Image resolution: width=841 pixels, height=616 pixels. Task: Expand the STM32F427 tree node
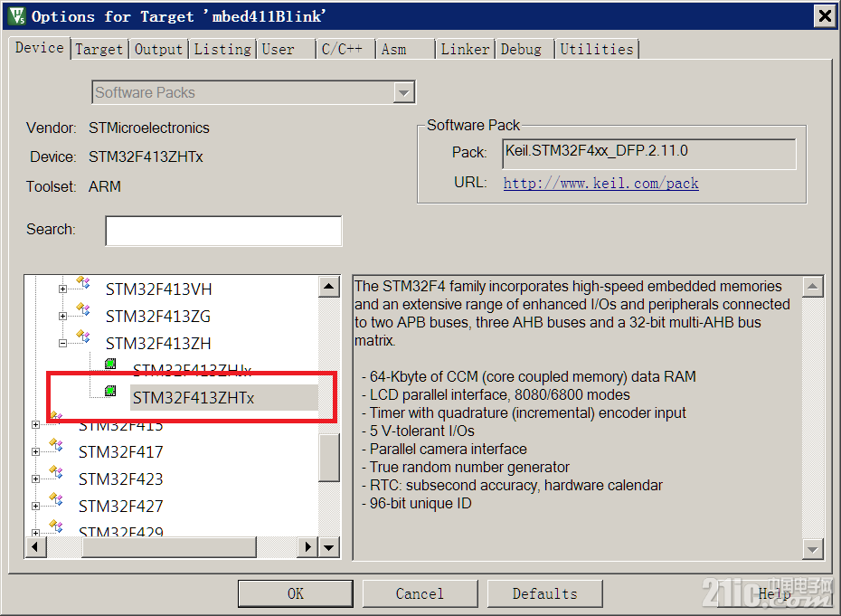tap(35, 506)
